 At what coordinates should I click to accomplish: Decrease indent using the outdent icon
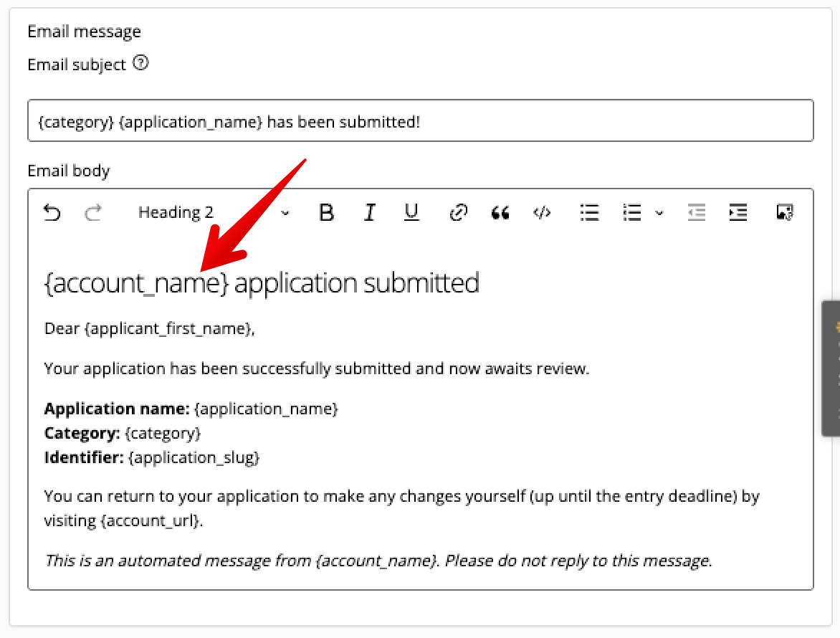click(x=697, y=212)
